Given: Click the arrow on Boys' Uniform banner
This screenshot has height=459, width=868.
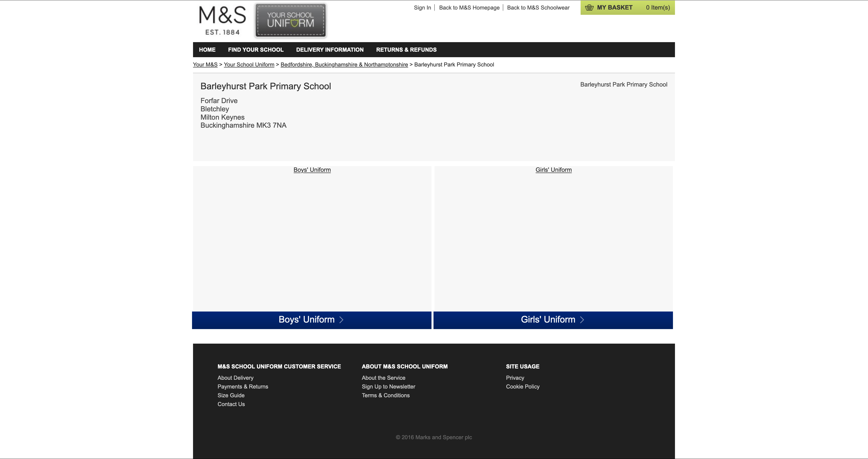Looking at the screenshot, I should tap(341, 320).
